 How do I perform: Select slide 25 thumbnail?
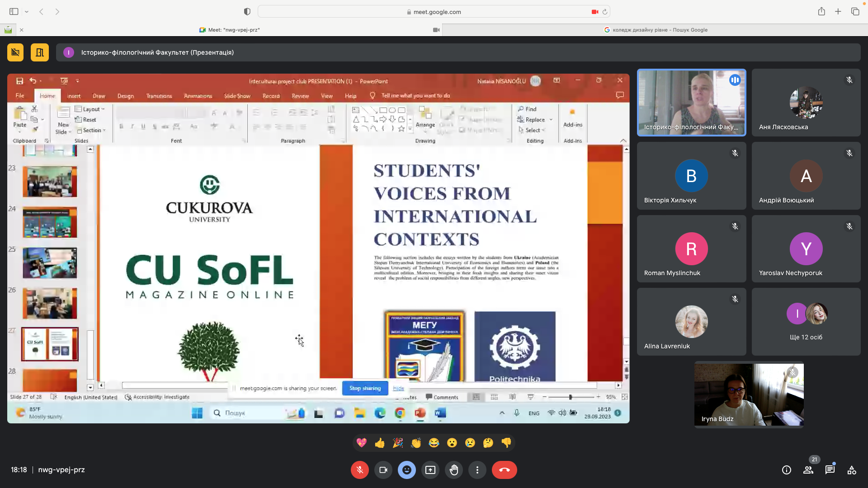(x=50, y=263)
